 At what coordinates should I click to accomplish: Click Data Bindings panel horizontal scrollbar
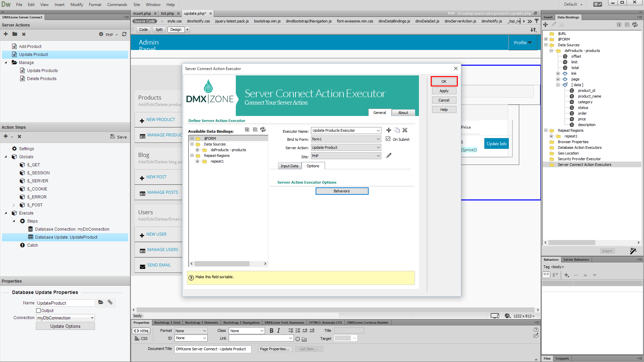(572, 242)
